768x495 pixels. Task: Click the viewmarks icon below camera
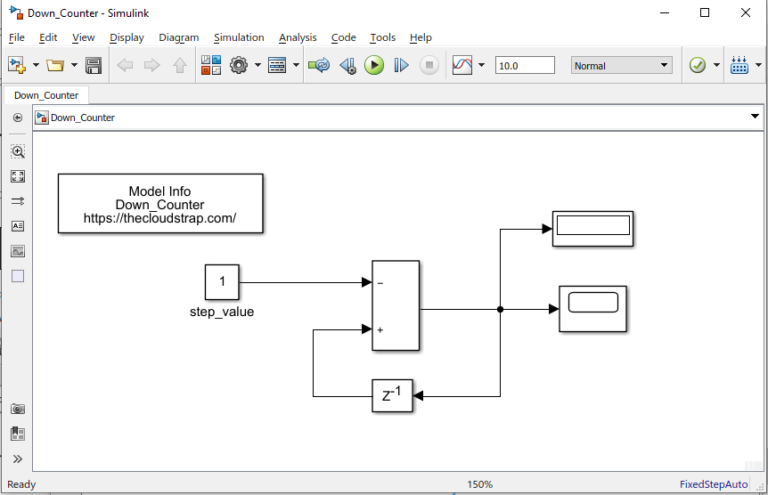click(x=18, y=433)
